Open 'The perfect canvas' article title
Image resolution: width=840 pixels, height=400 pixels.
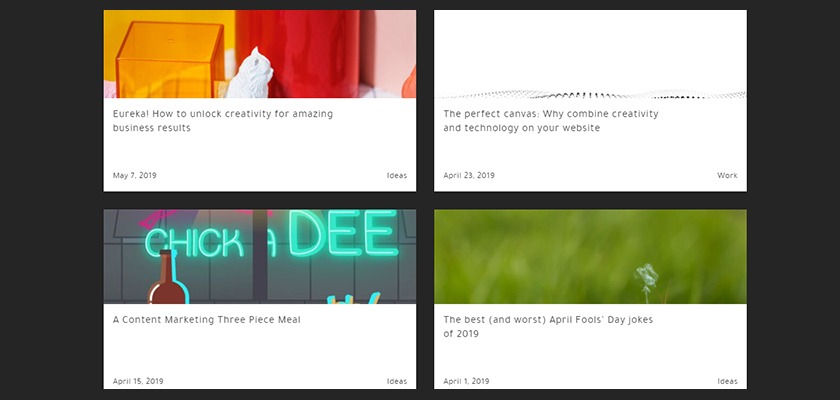551,121
